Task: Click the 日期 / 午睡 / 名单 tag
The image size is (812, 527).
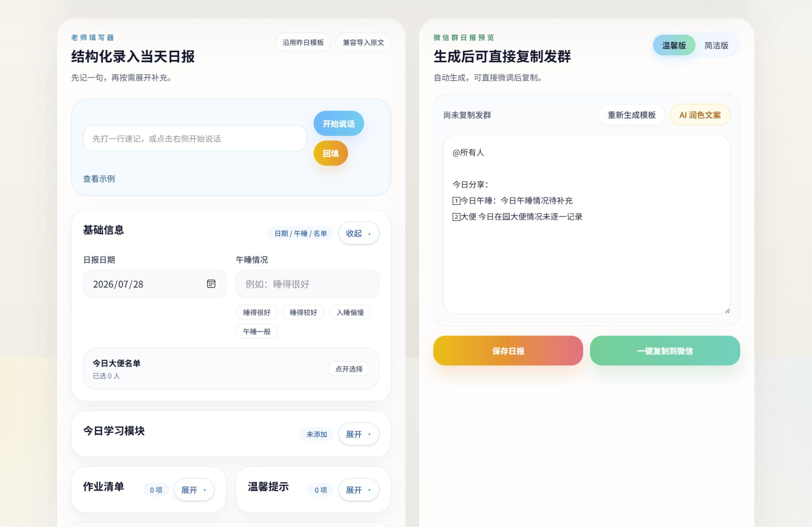Action: pos(300,234)
